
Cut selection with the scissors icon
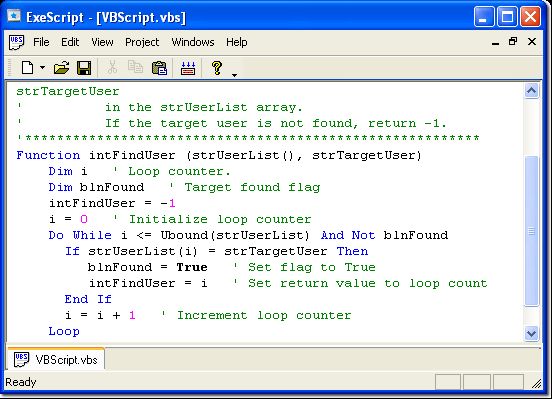[112, 67]
